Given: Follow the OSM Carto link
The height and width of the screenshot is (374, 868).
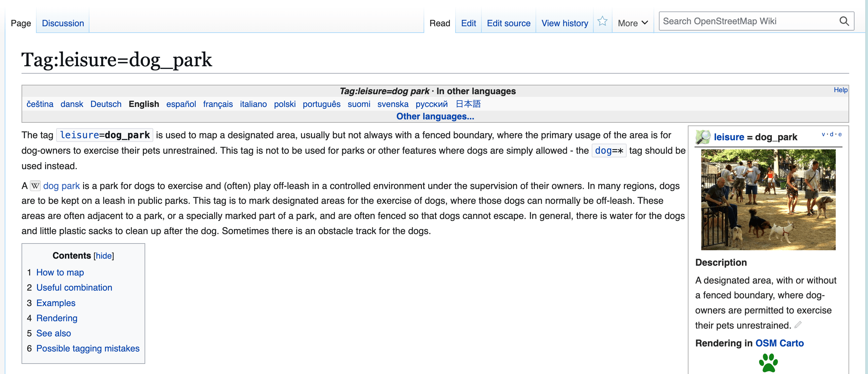Looking at the screenshot, I should 779,343.
